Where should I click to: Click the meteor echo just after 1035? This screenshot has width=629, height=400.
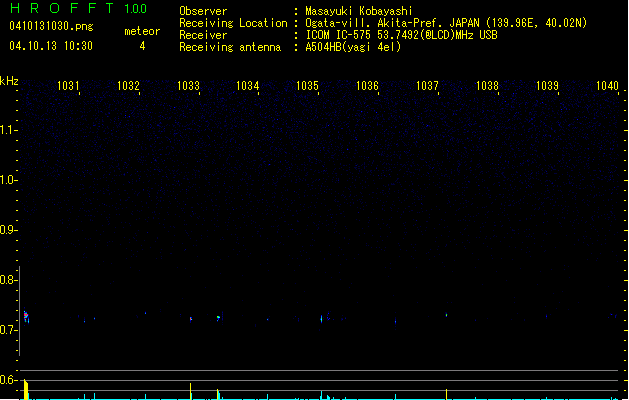[x=321, y=319]
